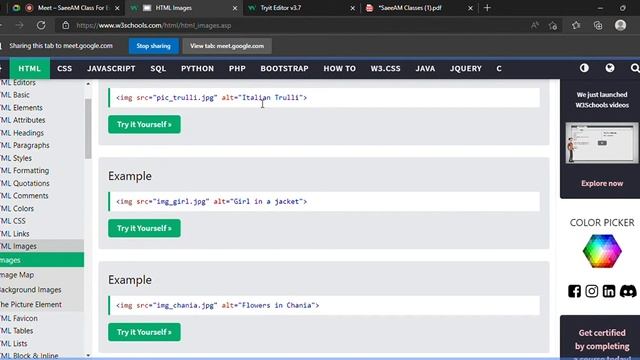Screen dimensions: 640x360
Task: Open W3Schools Discord icon
Action: click(x=628, y=291)
